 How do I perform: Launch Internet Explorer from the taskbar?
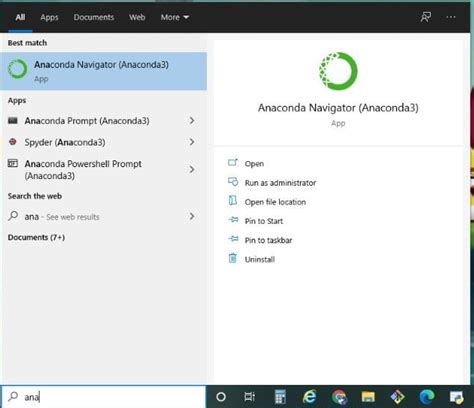309,397
